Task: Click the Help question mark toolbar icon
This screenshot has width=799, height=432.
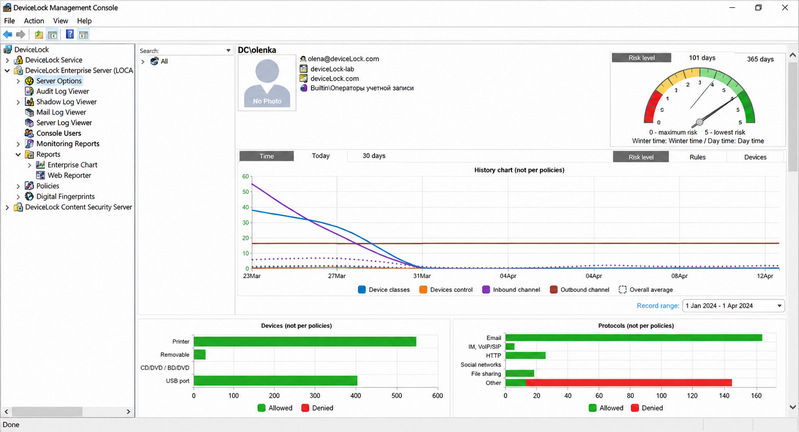Action: (x=70, y=34)
